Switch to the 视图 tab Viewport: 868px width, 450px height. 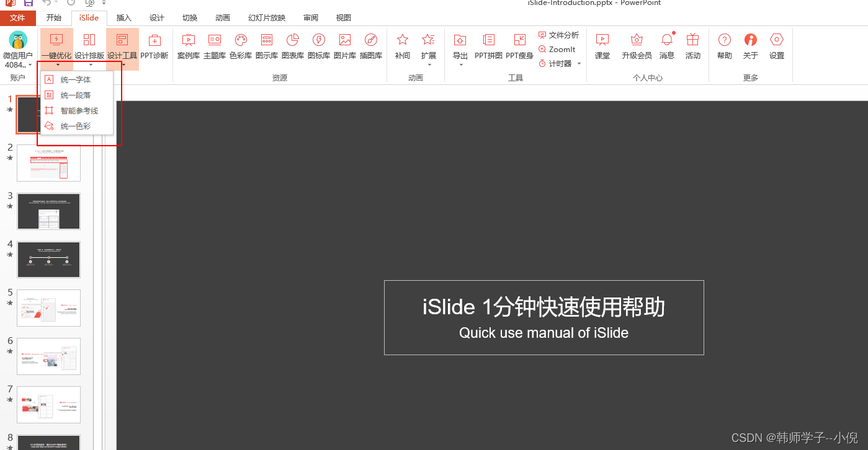point(343,18)
